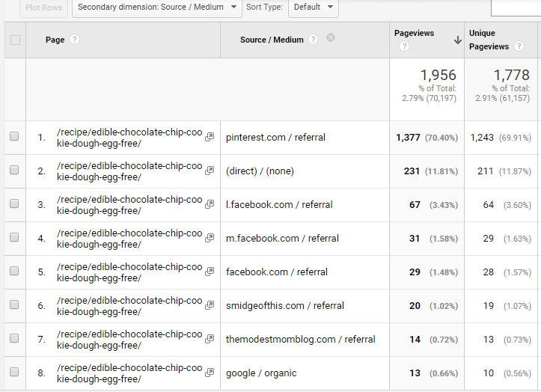Screen dimensions: 541x392
Task: Open the page link in row 5
Action: [129, 272]
